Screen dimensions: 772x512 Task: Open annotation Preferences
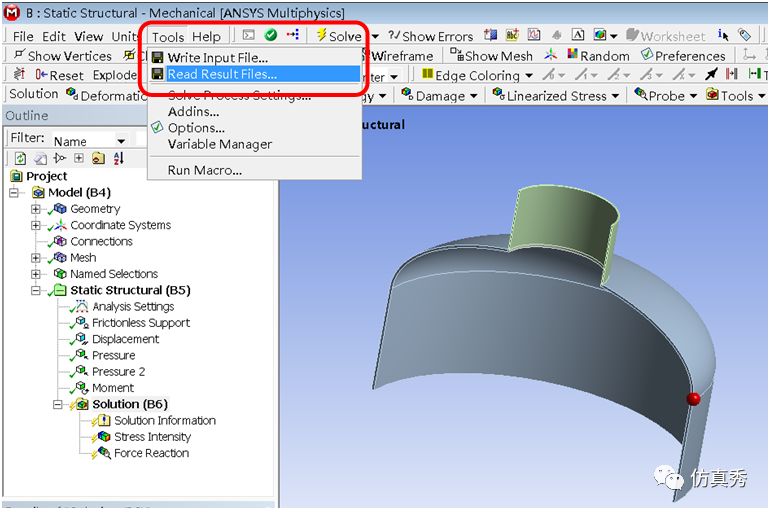tap(683, 56)
